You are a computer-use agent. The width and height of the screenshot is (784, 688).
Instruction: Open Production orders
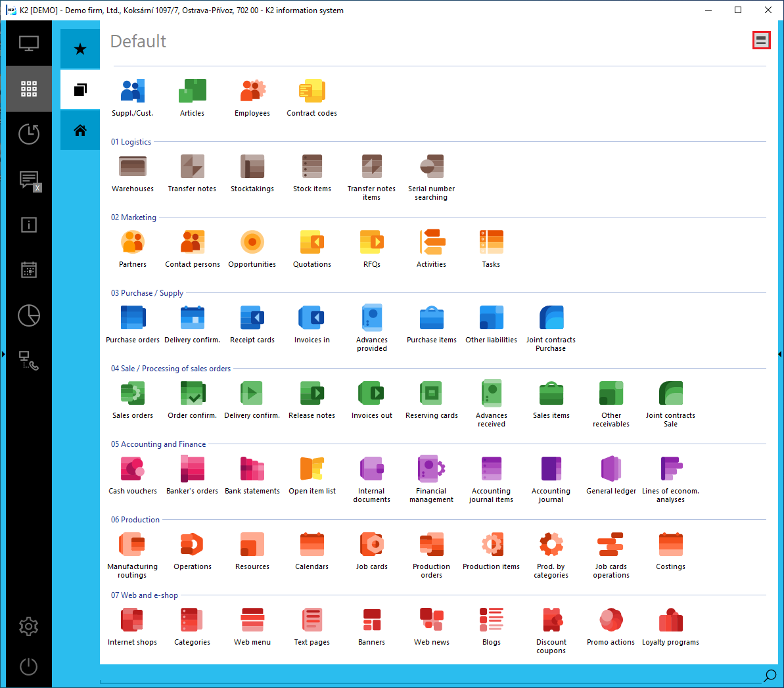pyautogui.click(x=431, y=555)
